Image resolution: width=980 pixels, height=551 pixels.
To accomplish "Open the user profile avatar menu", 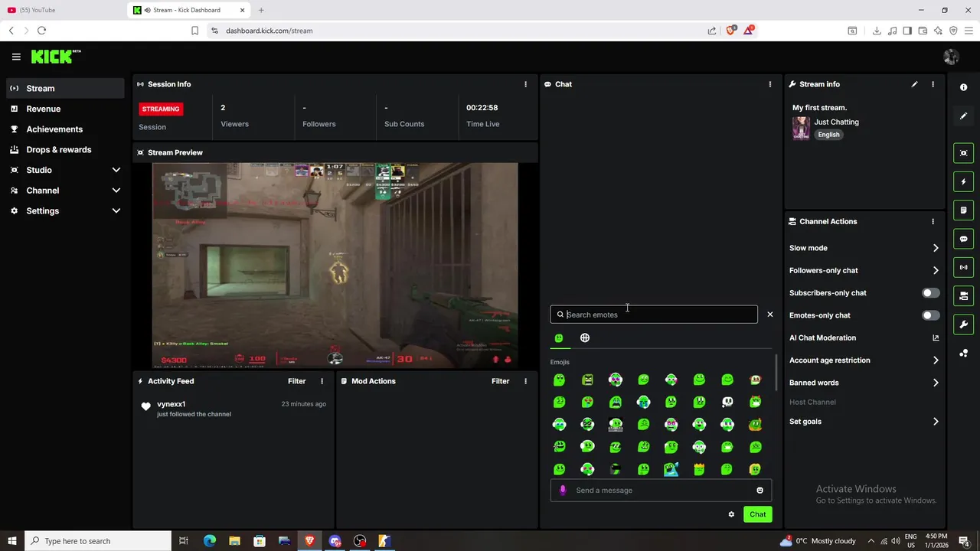I will [951, 57].
